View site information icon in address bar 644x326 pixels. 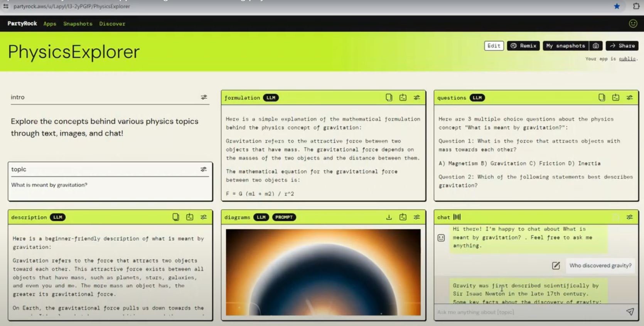pos(6,6)
